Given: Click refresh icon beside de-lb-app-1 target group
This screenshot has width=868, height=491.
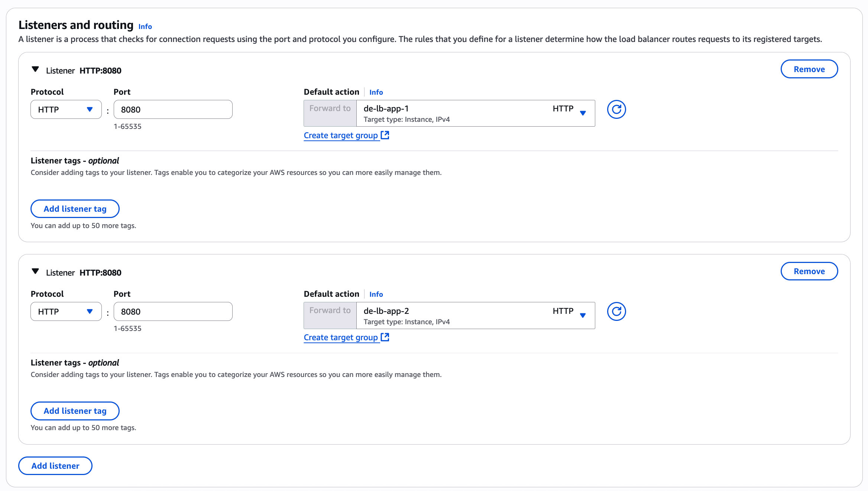Looking at the screenshot, I should tap(616, 110).
